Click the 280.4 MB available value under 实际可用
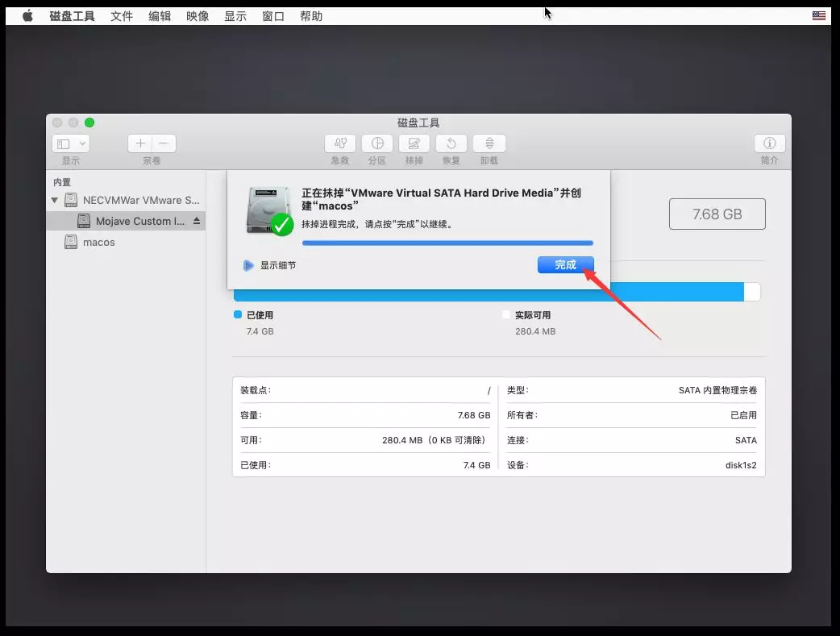 coord(535,331)
